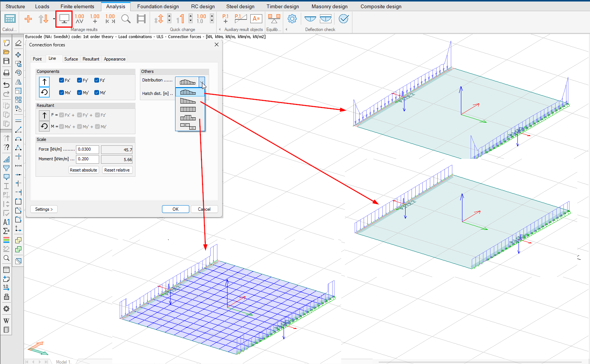Click the Cancel button
This screenshot has height=364, width=590.
coord(204,209)
